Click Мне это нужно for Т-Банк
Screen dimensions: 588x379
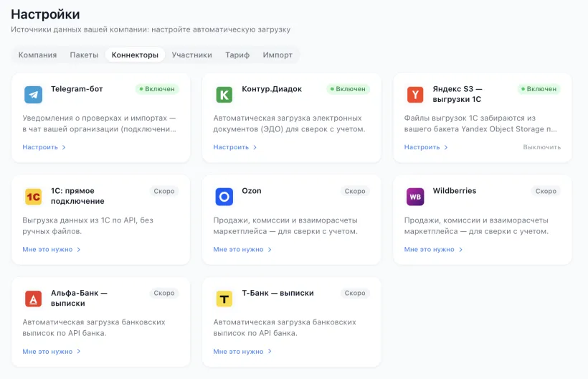[242, 351]
